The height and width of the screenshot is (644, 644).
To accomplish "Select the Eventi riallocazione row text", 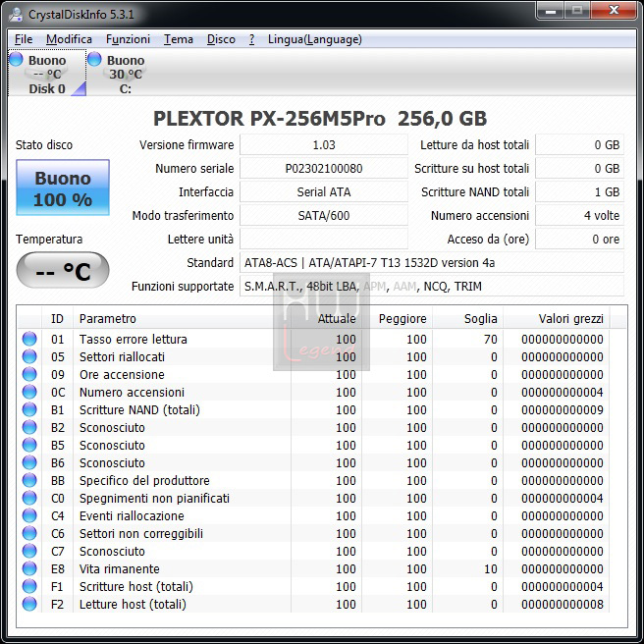I will pos(132,515).
